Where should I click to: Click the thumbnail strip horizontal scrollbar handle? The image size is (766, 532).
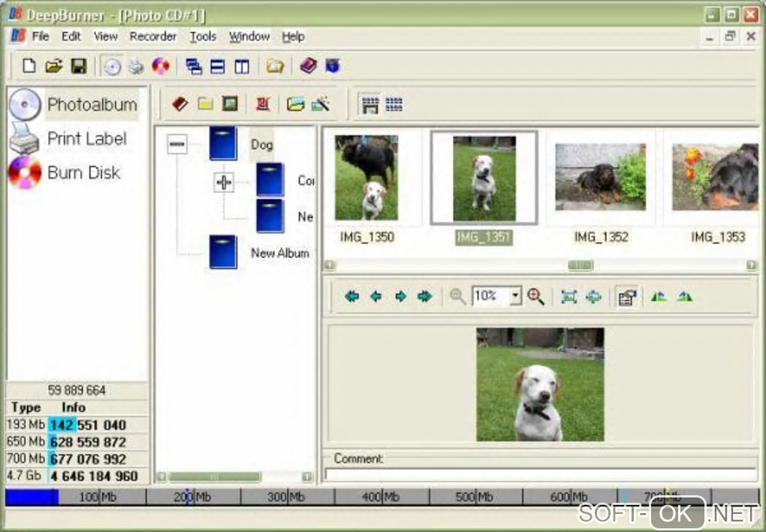coord(581,265)
